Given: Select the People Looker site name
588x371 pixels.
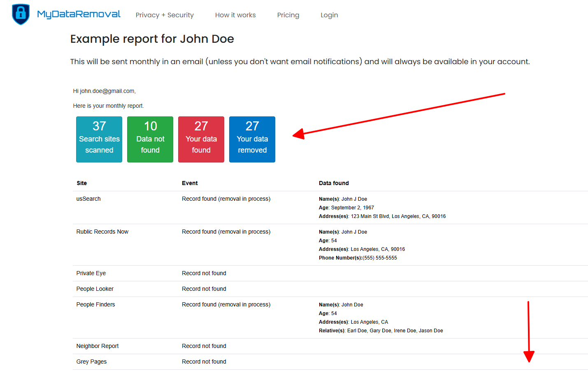Looking at the screenshot, I should tap(95, 289).
